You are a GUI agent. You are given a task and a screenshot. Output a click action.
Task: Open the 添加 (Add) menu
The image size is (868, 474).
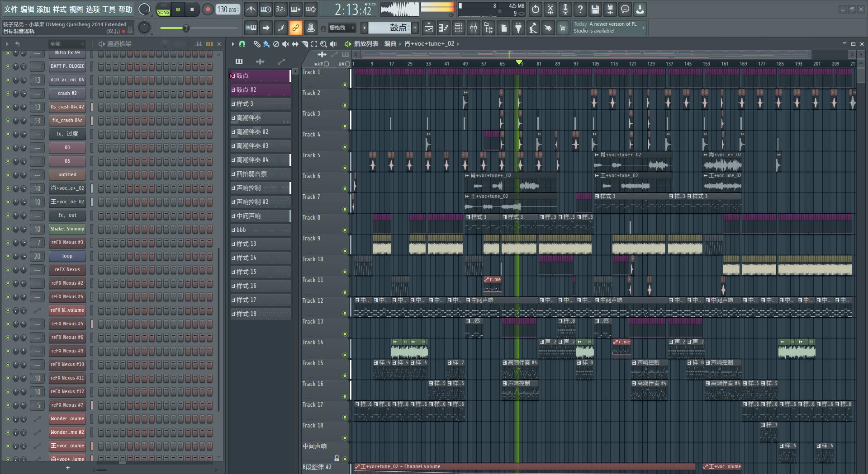[43, 9]
